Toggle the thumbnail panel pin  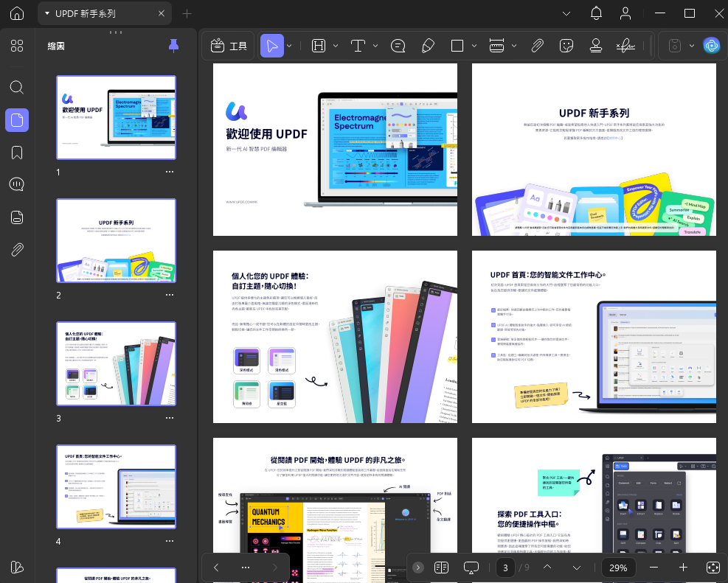(173, 46)
